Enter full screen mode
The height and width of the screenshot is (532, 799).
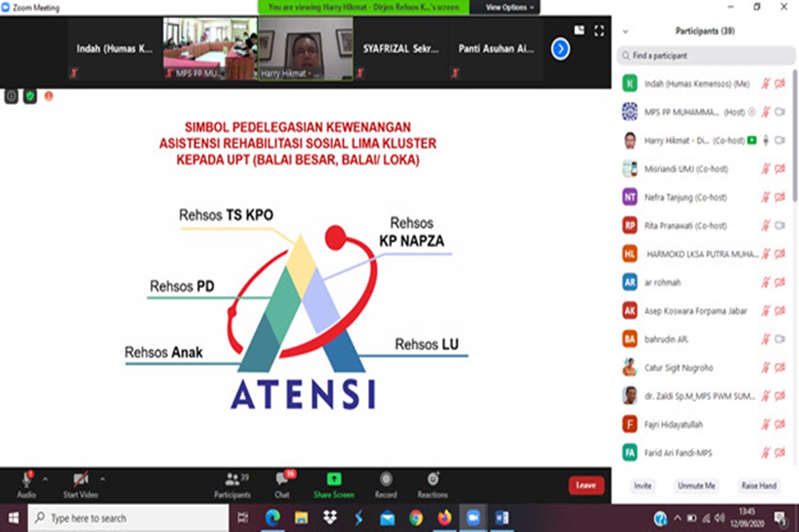coord(599,30)
